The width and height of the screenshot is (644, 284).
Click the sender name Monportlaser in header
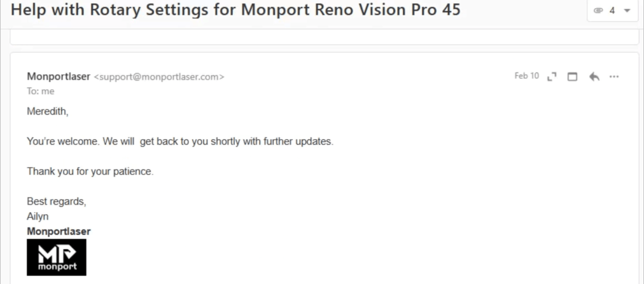pyautogui.click(x=59, y=76)
